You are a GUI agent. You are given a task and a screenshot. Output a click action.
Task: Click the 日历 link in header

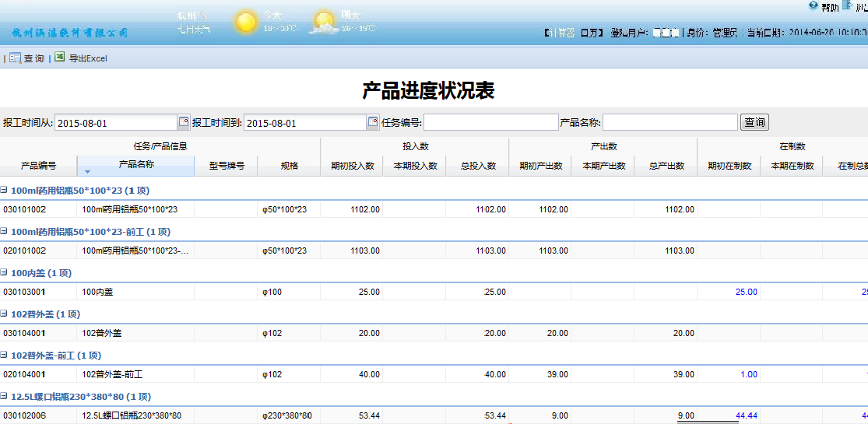(x=592, y=33)
